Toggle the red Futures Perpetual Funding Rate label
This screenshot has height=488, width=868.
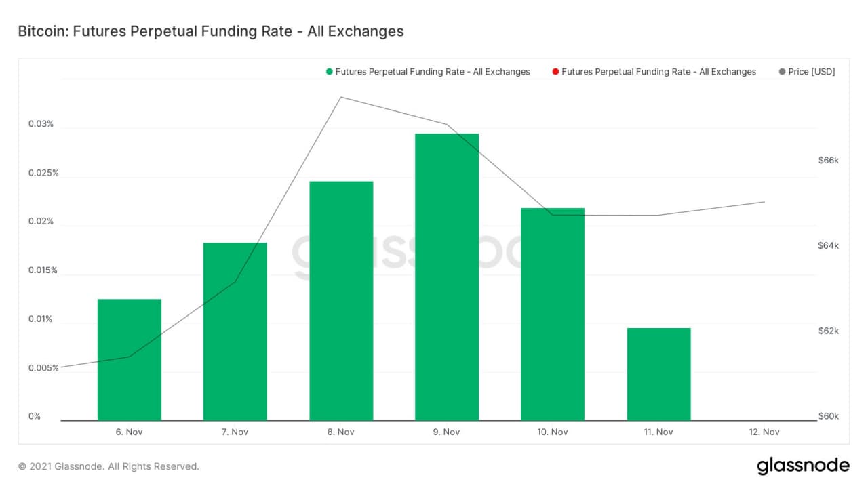coord(658,72)
